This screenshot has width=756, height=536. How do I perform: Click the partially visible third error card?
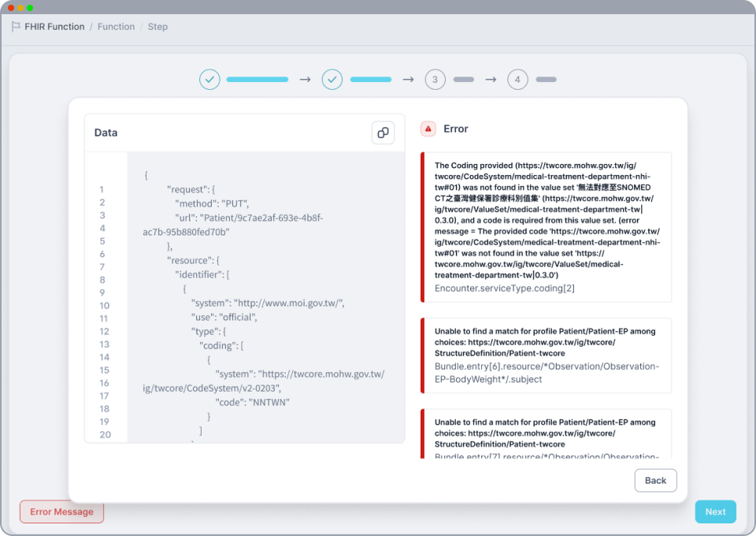pos(546,434)
